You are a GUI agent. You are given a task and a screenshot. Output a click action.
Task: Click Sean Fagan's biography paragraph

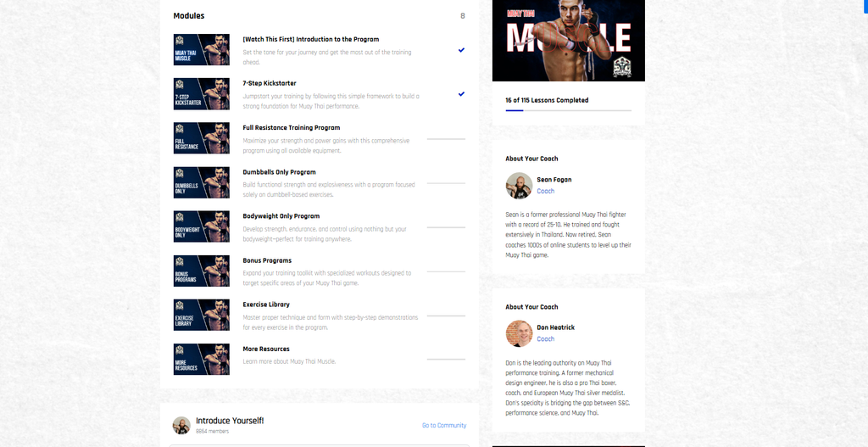coord(569,235)
